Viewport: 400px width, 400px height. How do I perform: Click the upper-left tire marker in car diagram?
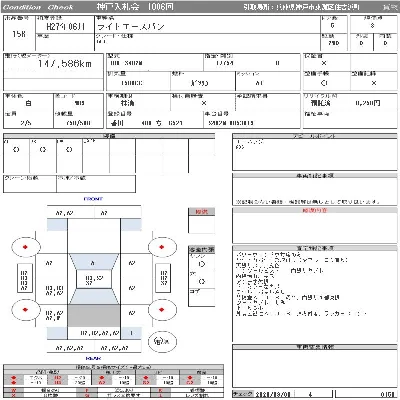[x=26, y=247]
